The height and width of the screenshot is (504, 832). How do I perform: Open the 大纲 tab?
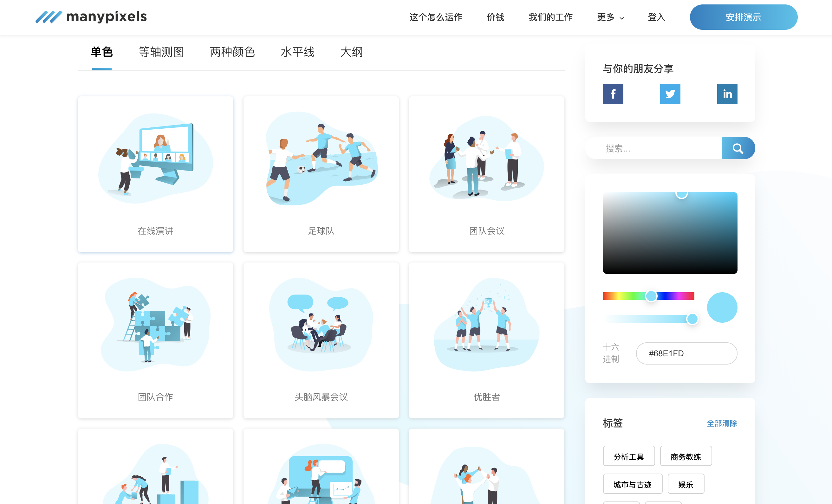point(352,52)
